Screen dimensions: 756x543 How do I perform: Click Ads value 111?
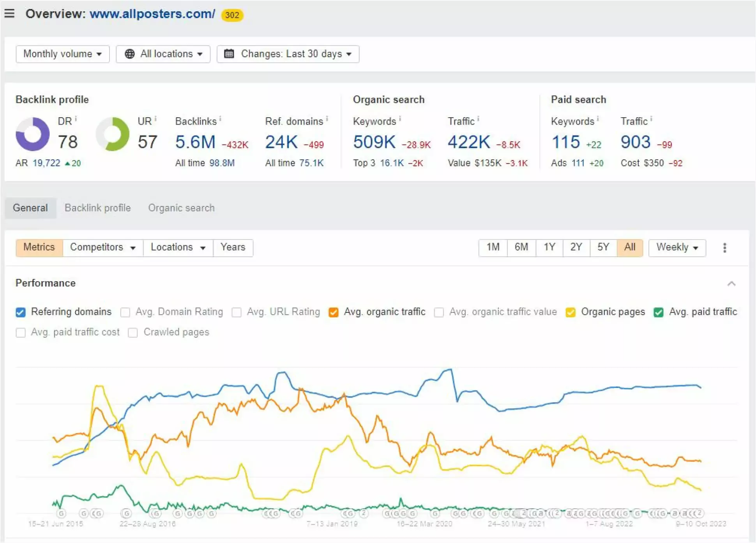pyautogui.click(x=578, y=163)
